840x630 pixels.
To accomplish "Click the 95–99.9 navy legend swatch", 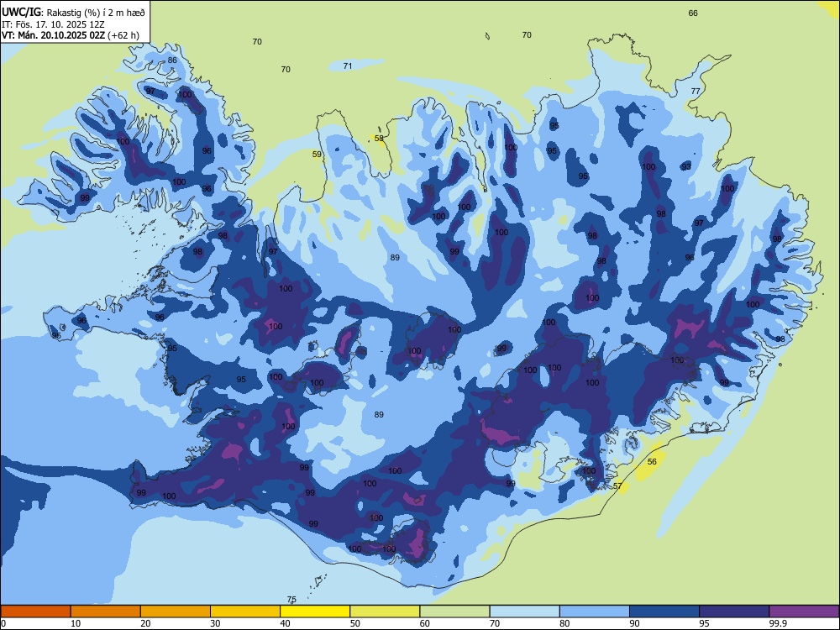I will 734,612.
